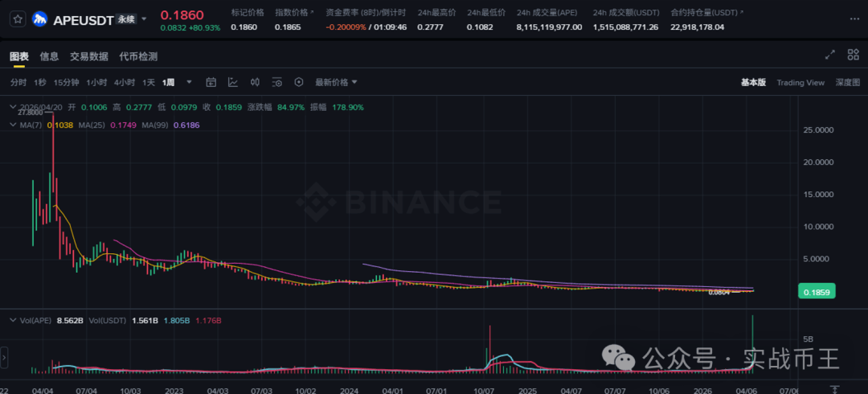Viewport: 868px width, 394px height.
Task: Expand the chart to fullscreen
Action: point(830,55)
